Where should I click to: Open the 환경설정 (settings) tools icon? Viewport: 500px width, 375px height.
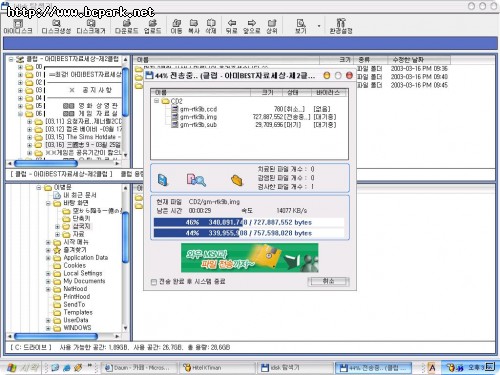click(341, 23)
